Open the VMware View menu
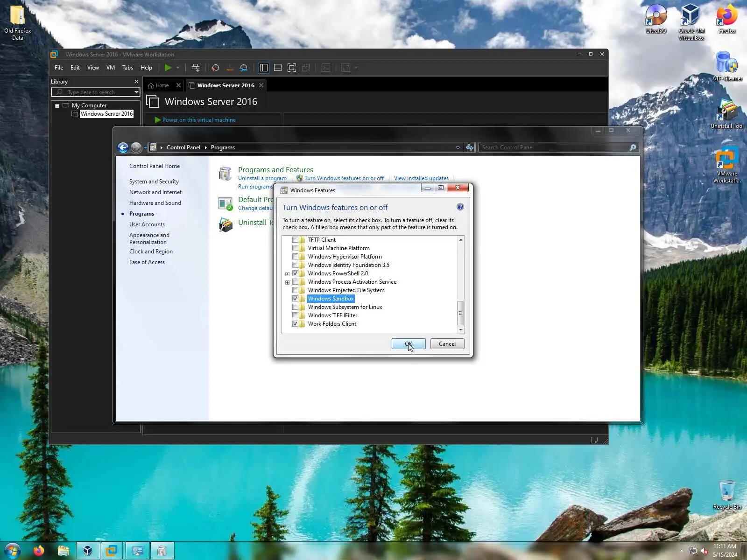Viewport: 747px width, 560px height. point(93,68)
